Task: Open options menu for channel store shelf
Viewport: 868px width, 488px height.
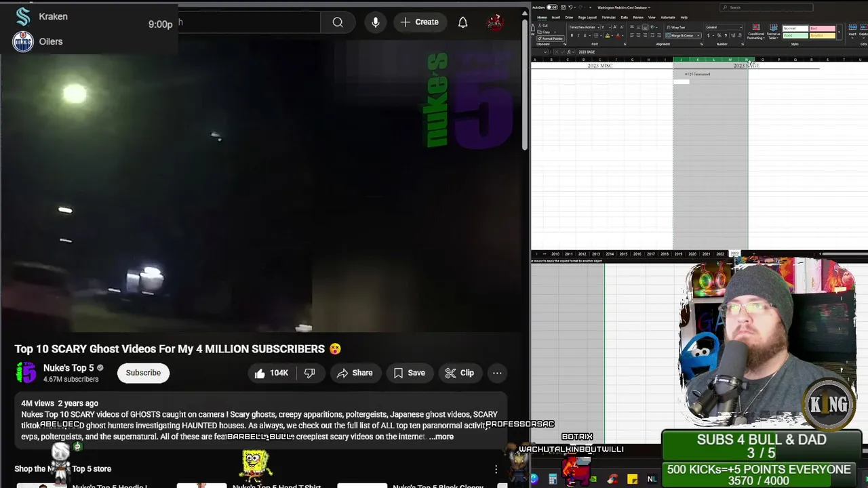Action: 496,469
